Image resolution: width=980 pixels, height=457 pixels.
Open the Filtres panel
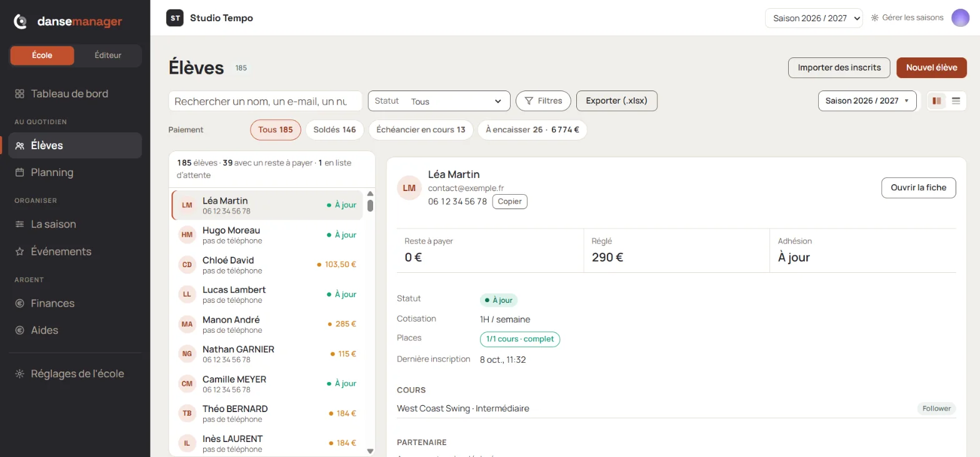543,101
